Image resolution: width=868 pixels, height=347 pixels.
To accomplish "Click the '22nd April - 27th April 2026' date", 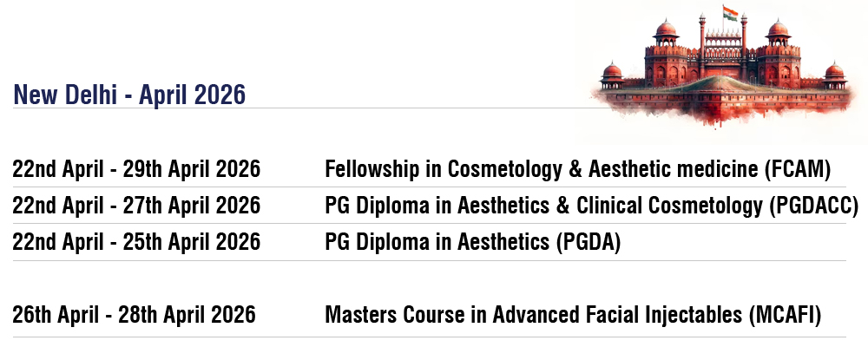I will (x=136, y=206).
